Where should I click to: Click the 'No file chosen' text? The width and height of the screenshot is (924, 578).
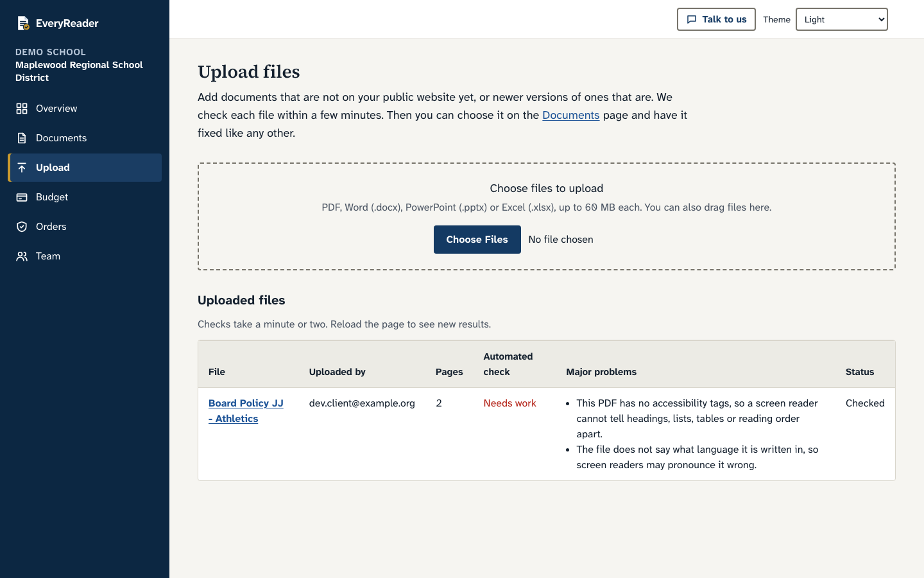point(561,240)
